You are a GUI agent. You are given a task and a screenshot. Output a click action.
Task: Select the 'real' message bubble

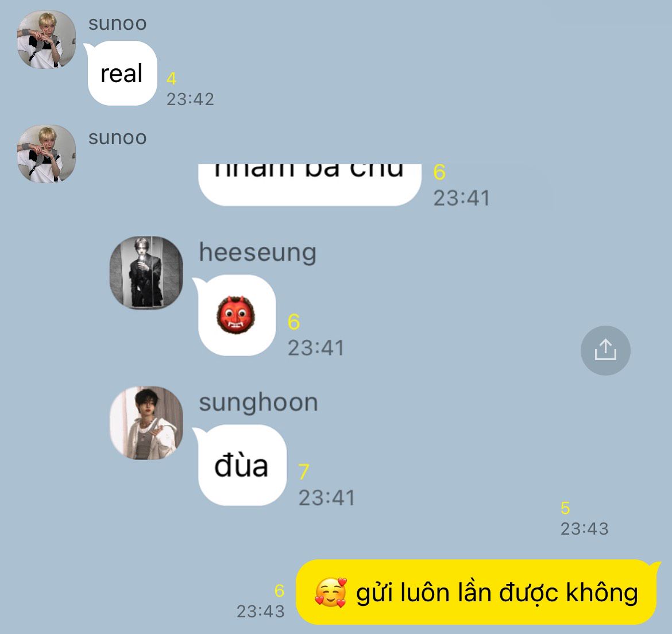pos(122,74)
